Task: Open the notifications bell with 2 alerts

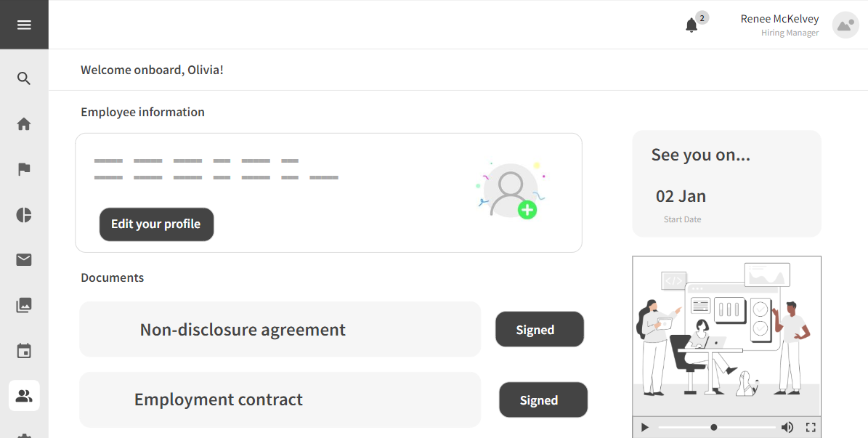Action: point(692,25)
